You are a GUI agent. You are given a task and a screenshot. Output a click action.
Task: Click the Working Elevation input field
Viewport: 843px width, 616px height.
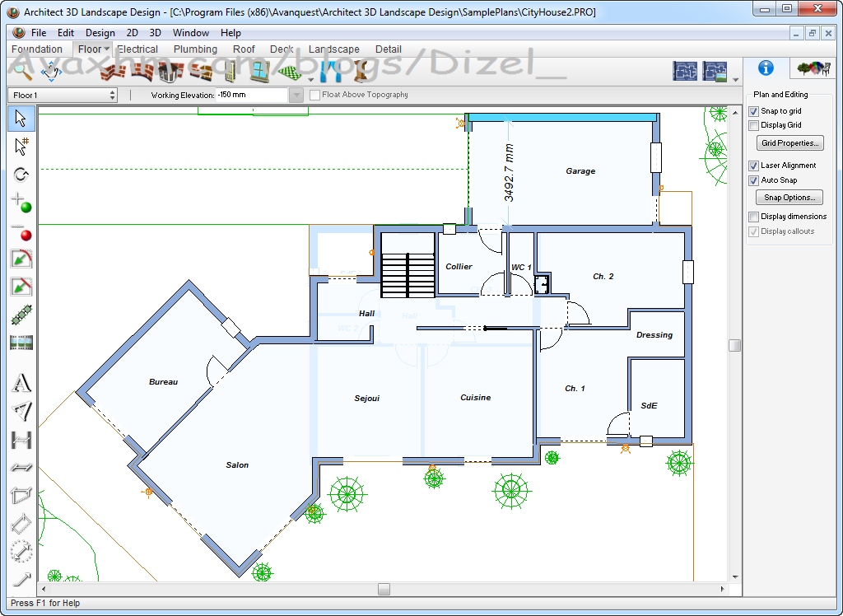point(252,96)
